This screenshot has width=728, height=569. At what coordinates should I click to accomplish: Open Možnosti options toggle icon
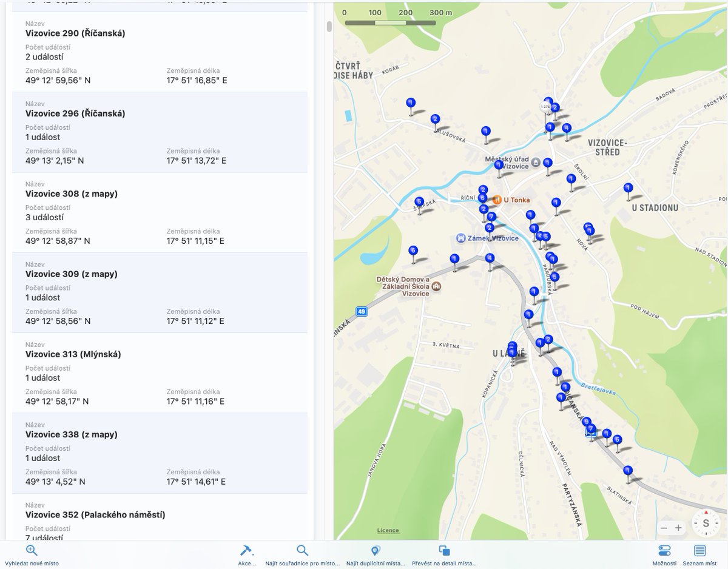664,550
